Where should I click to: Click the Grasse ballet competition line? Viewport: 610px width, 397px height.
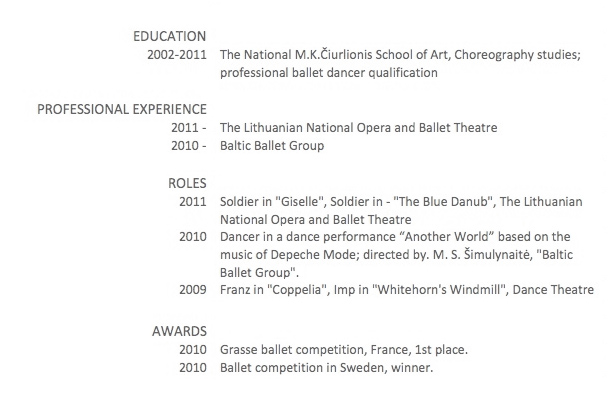pyautogui.click(x=344, y=350)
